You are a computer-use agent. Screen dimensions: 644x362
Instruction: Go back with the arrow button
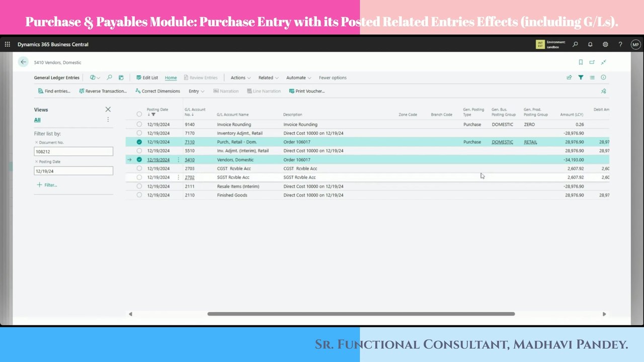(x=23, y=62)
